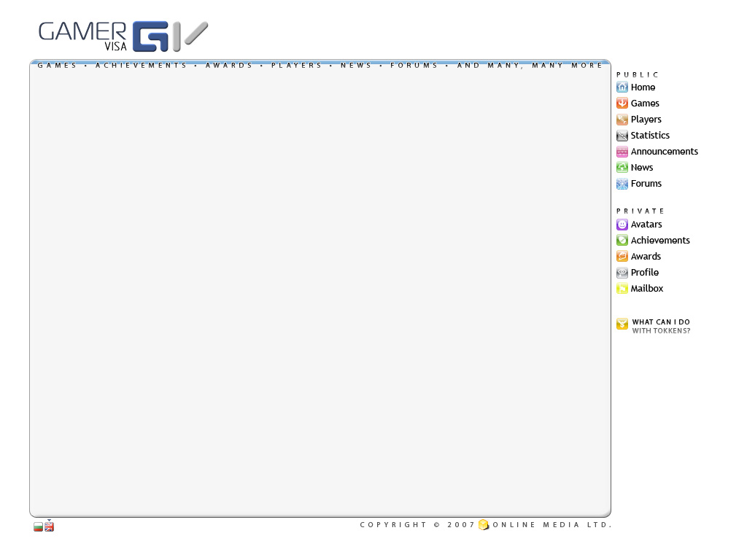This screenshot has width=747, height=560.
Task: Select the blue Forums icon
Action: click(x=622, y=184)
